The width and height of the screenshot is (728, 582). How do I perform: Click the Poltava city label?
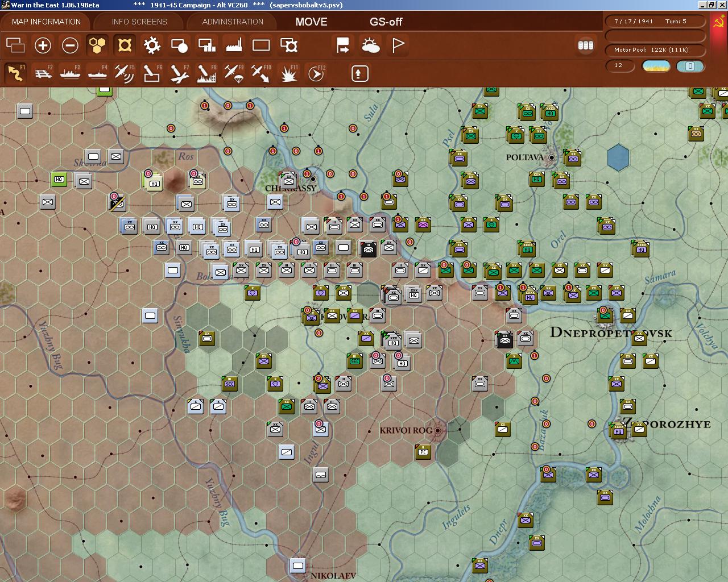(525, 157)
